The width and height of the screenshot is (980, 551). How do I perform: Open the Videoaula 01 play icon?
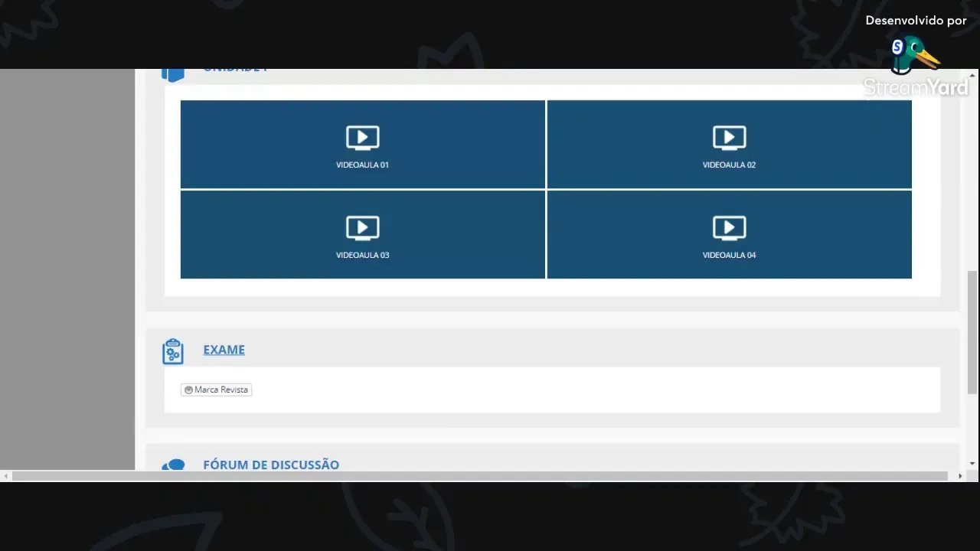[363, 138]
